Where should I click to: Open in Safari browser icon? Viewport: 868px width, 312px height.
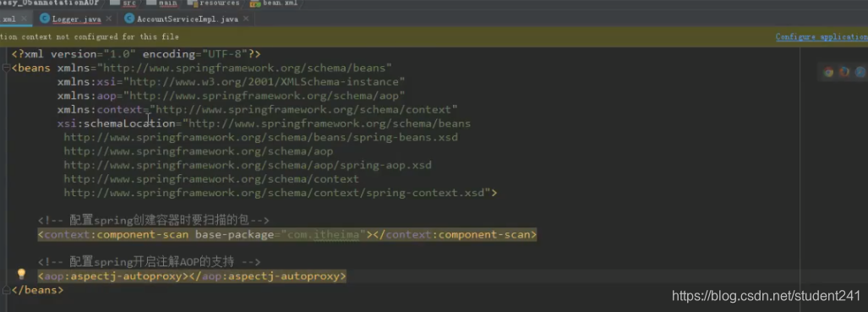click(860, 72)
